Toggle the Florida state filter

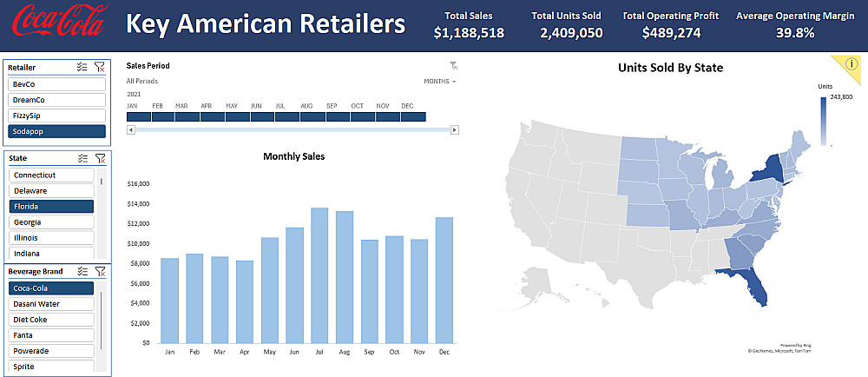pyautogui.click(x=51, y=207)
